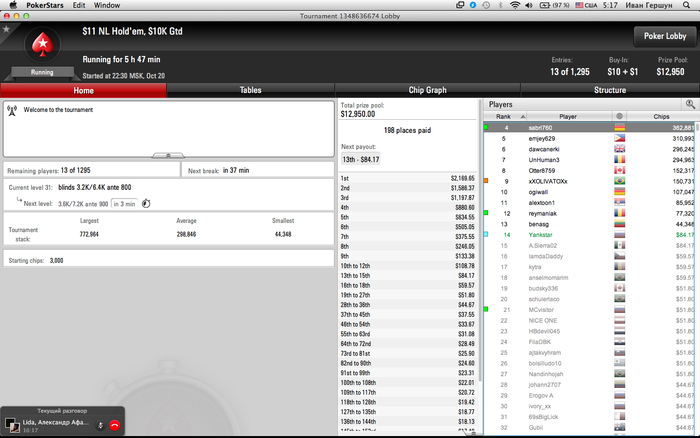Open the battery status menu icon
This screenshot has width=700, height=438.
[545, 5]
